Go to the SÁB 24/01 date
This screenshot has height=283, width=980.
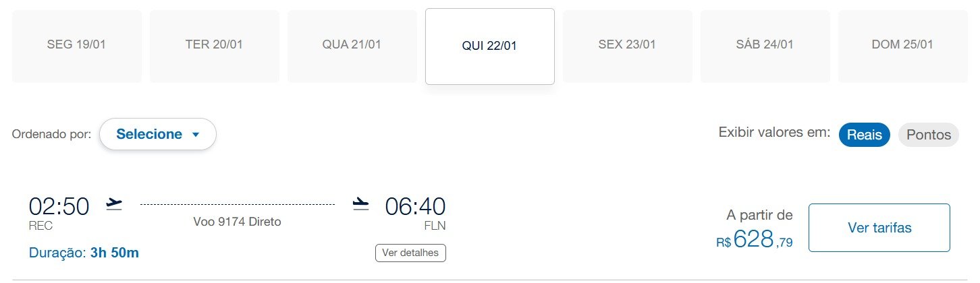pyautogui.click(x=765, y=46)
